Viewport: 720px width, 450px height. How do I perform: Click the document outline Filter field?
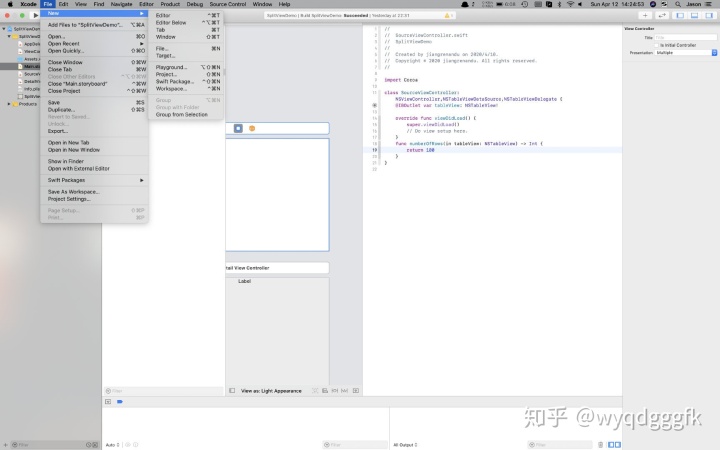[163, 391]
